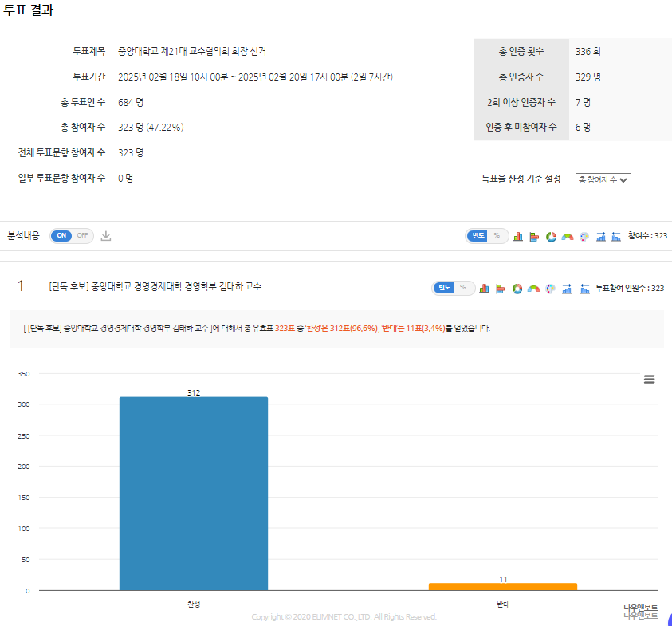Click question 1 candidate title text
The width and height of the screenshot is (672, 626).
click(x=155, y=286)
